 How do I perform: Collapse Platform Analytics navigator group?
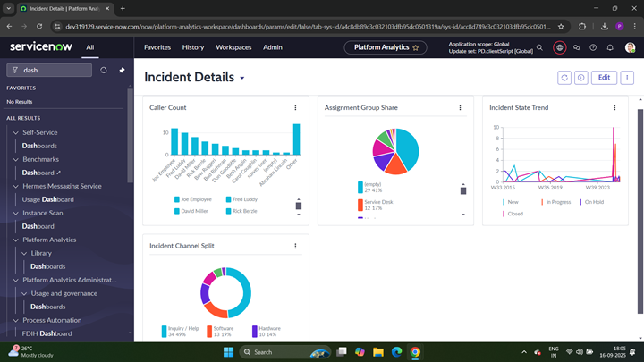click(x=15, y=240)
